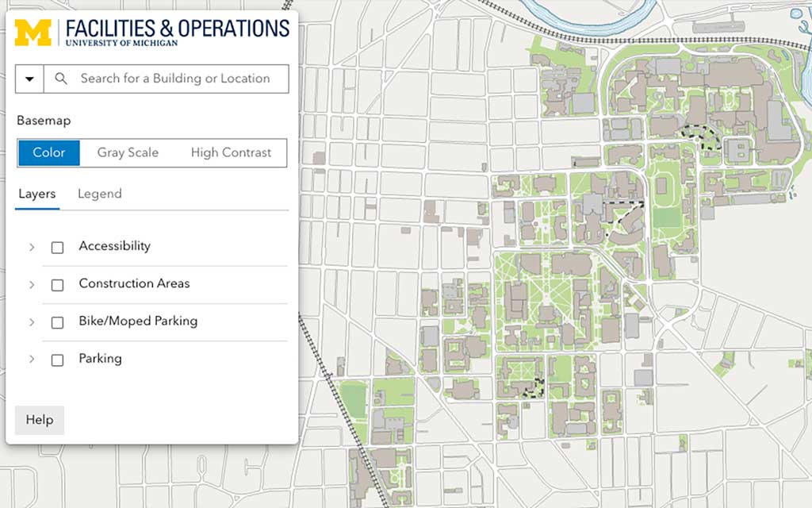This screenshot has width=812, height=508.
Task: Enable the Construction Areas layer checkbox
Action: coord(57,285)
